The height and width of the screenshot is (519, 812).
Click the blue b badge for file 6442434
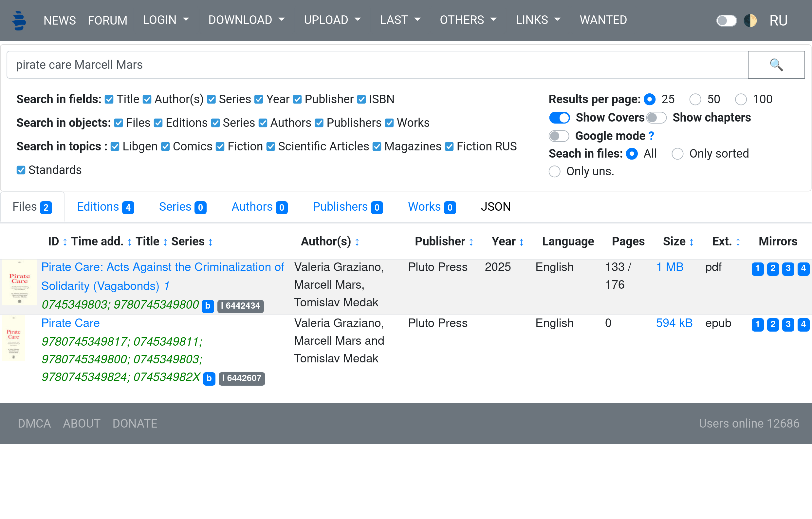(208, 306)
